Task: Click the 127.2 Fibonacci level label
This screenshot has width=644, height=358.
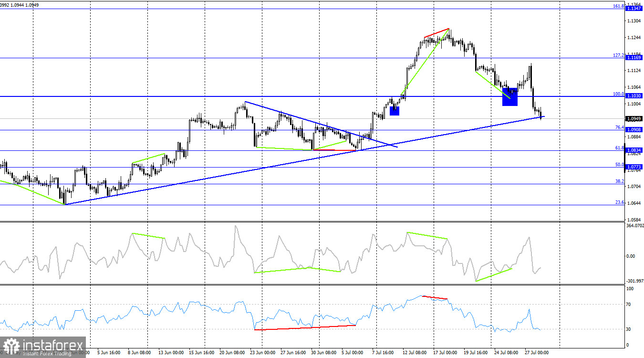Action: (x=618, y=55)
